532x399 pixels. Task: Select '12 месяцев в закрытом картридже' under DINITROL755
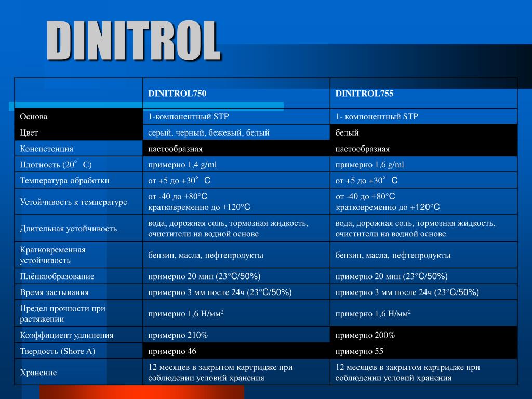[x=407, y=373]
